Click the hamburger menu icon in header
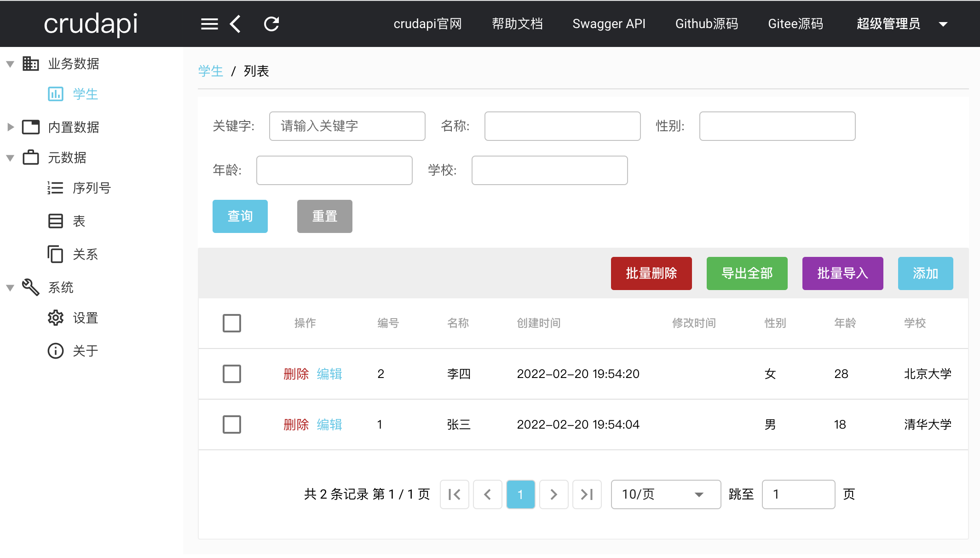This screenshot has height=558, width=980. point(209,24)
